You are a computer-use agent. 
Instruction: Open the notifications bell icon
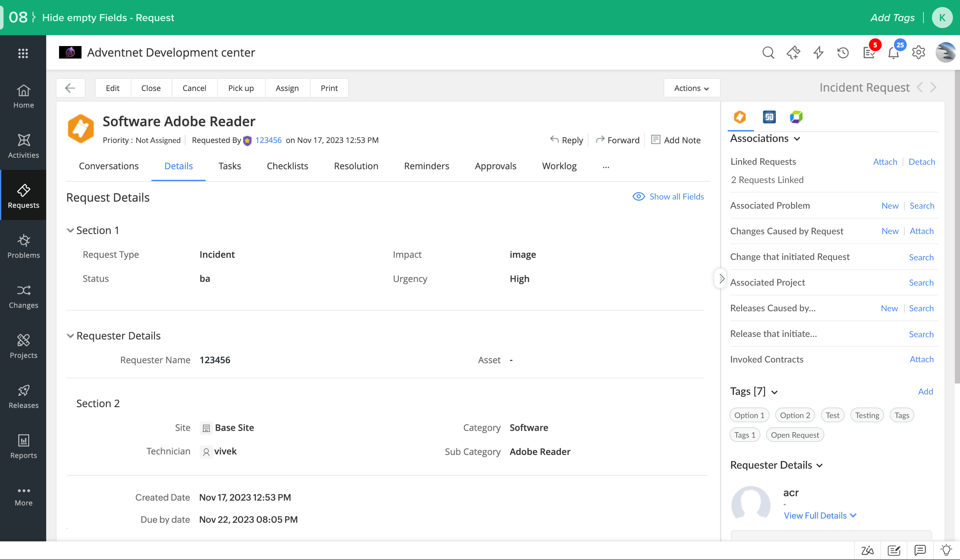click(x=893, y=53)
